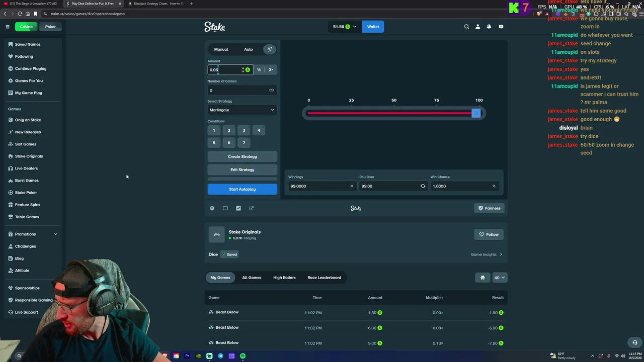This screenshot has height=362, width=644.
Task: Reload the browser page
Action: pyautogui.click(x=20, y=14)
